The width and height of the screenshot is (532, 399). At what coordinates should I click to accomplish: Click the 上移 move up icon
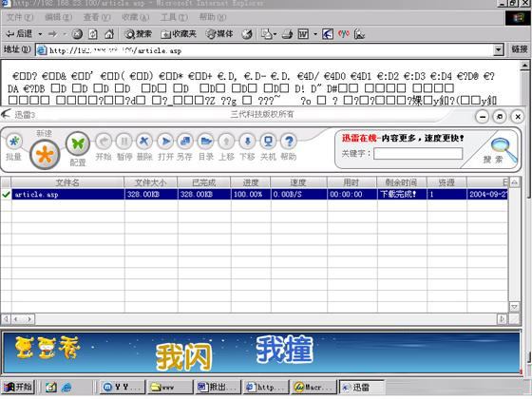[x=226, y=142]
